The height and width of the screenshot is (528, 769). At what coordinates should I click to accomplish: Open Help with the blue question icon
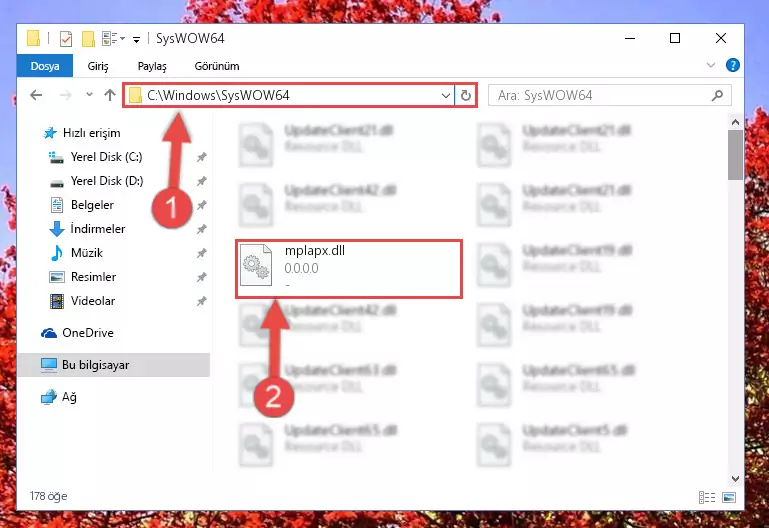tap(733, 65)
